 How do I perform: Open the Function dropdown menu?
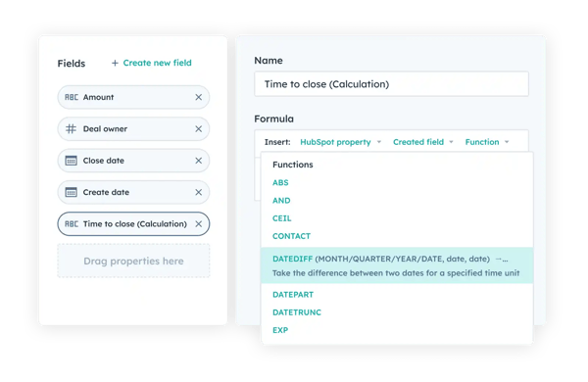pyautogui.click(x=487, y=142)
